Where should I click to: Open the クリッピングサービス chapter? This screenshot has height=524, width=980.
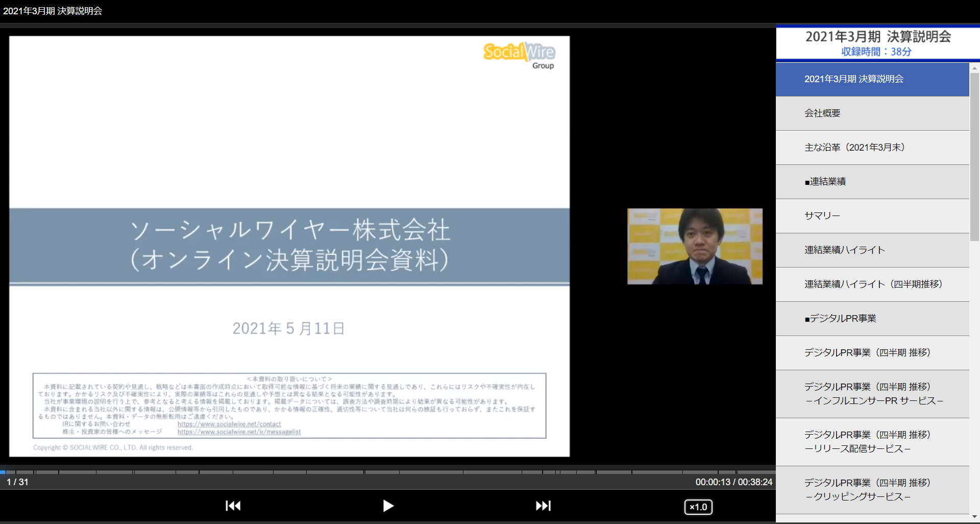point(872,490)
